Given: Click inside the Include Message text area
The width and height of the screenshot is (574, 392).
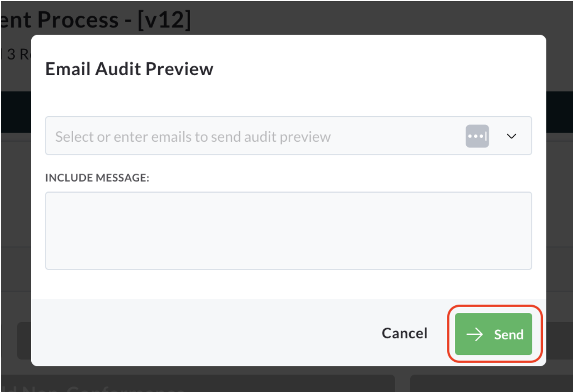Looking at the screenshot, I should coord(288,231).
